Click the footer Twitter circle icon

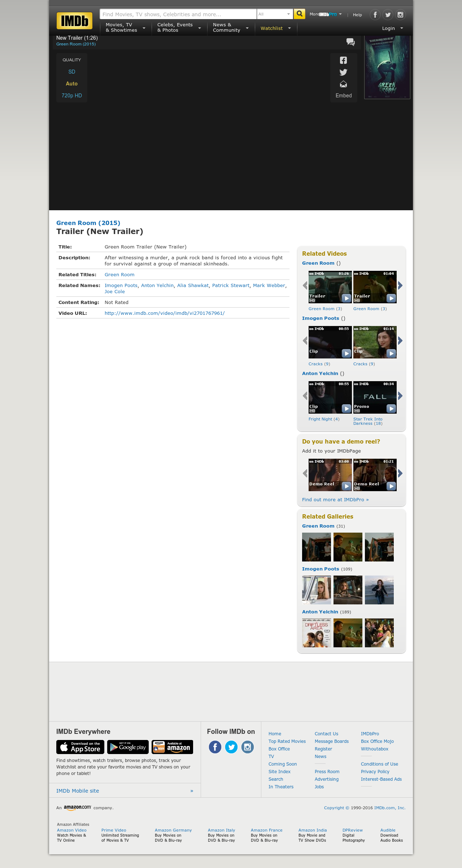[231, 747]
